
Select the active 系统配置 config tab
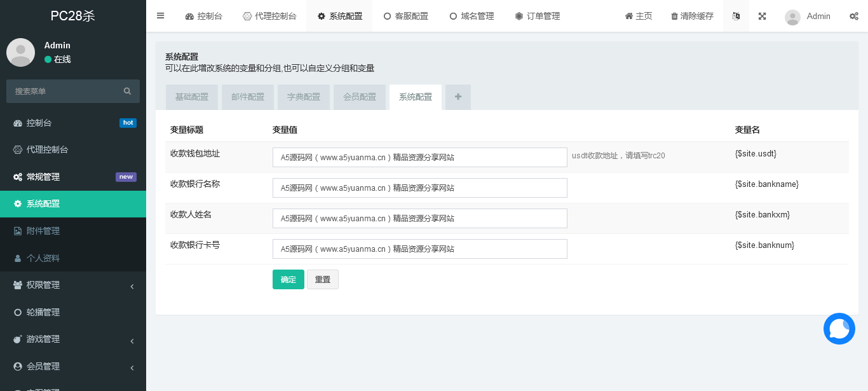click(x=416, y=97)
